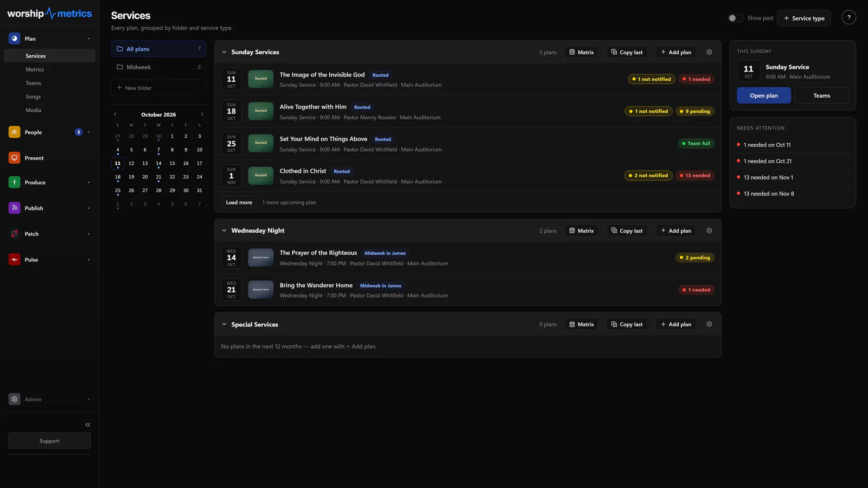Click Open plan for this Sunday
The width and height of the screenshot is (868, 488).
pos(764,95)
